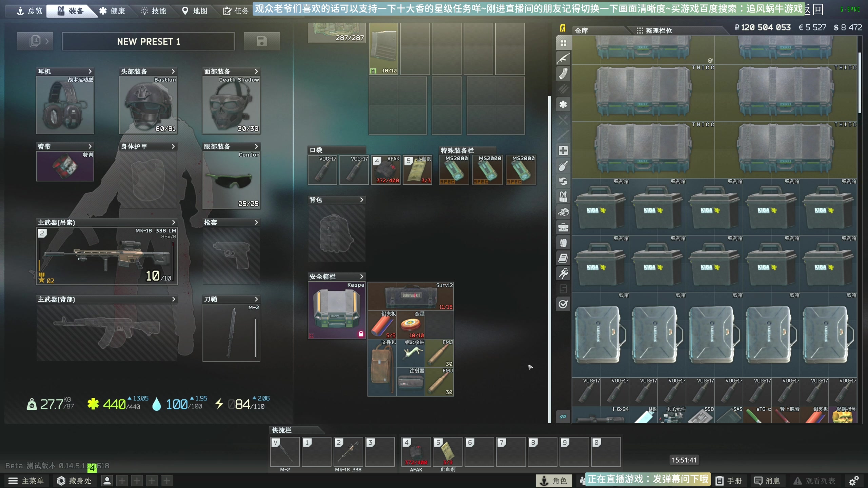868x488 pixels.
Task: Filter stash by weapons rifle icon
Action: tap(563, 58)
